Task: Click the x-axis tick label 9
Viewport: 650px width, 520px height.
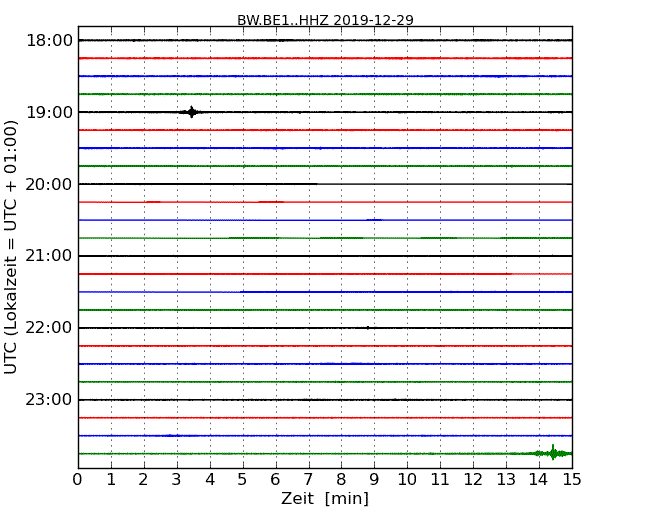Action: pos(374,480)
